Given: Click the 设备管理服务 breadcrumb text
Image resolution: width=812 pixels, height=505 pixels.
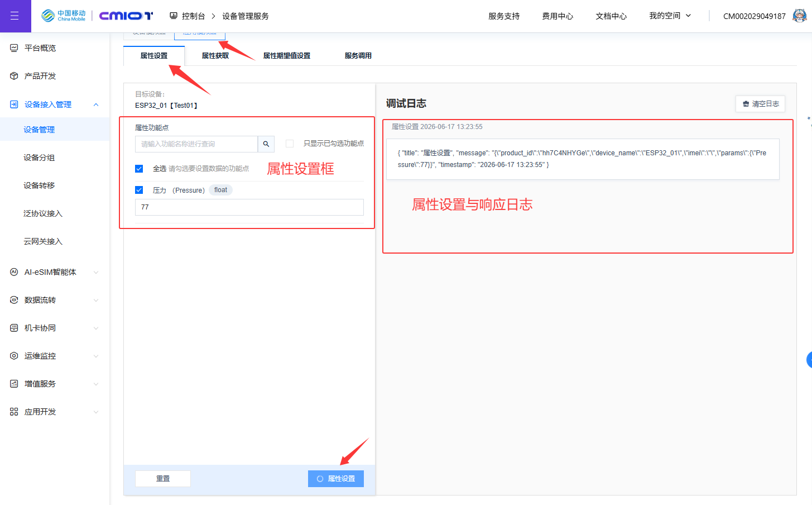Looking at the screenshot, I should [x=246, y=16].
